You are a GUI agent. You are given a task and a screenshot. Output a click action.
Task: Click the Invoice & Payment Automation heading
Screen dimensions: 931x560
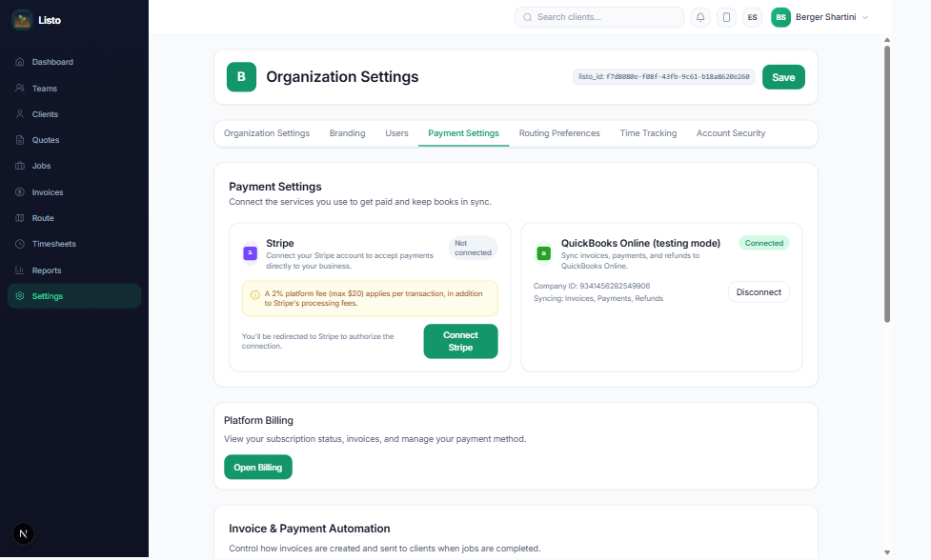pyautogui.click(x=310, y=529)
